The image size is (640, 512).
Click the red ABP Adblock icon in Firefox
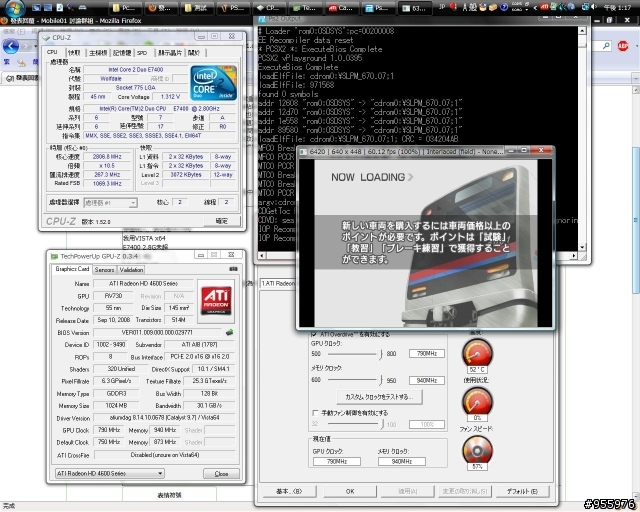(x=622, y=46)
